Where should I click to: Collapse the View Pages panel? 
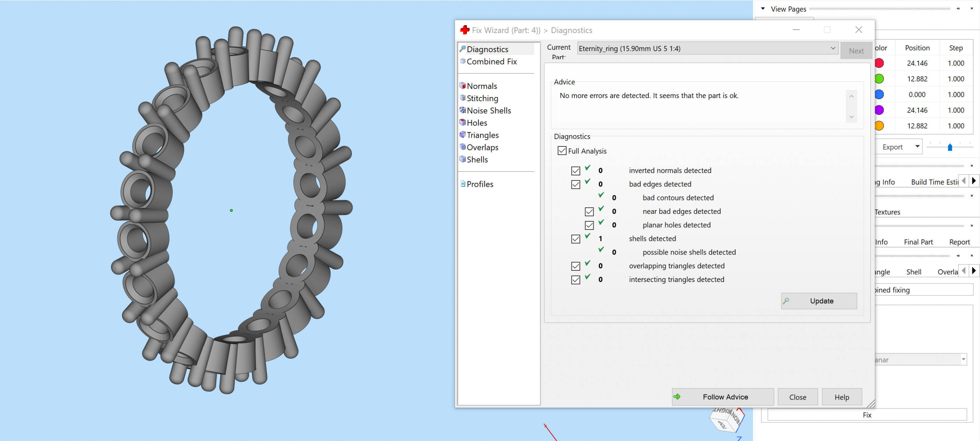coord(763,8)
